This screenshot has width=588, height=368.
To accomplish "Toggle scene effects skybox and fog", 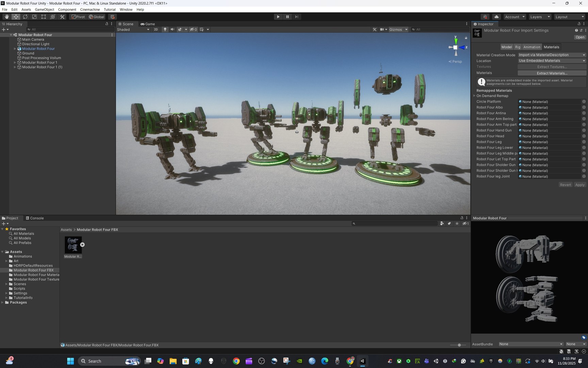I will 180,29.
